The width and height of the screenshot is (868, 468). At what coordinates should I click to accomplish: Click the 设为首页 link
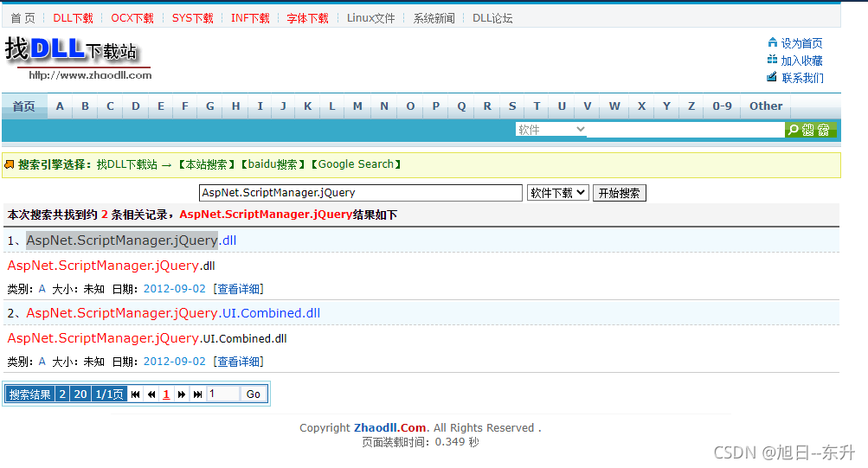pos(801,43)
